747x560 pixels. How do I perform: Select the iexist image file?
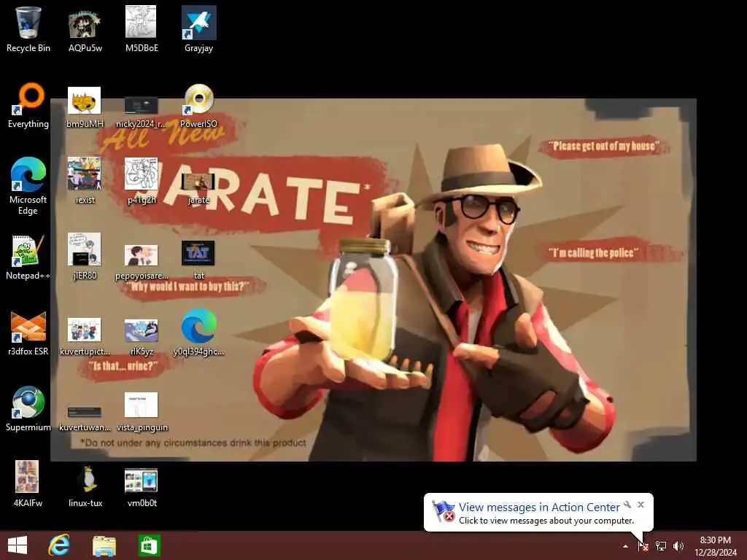tap(85, 181)
